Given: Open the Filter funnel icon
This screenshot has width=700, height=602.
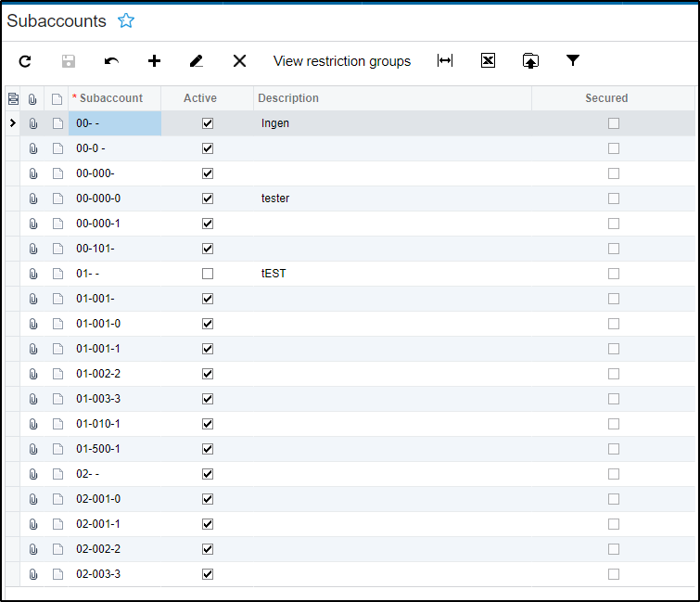Looking at the screenshot, I should pyautogui.click(x=573, y=60).
